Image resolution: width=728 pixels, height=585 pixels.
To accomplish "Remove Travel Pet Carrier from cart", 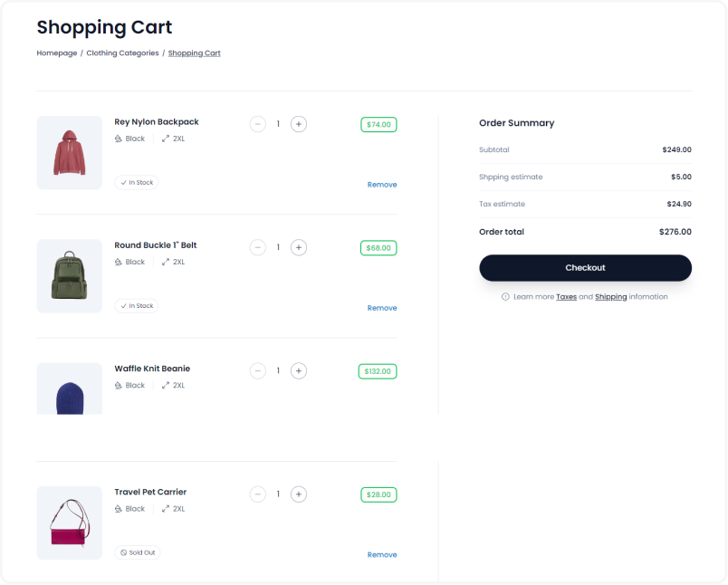I will tap(382, 555).
